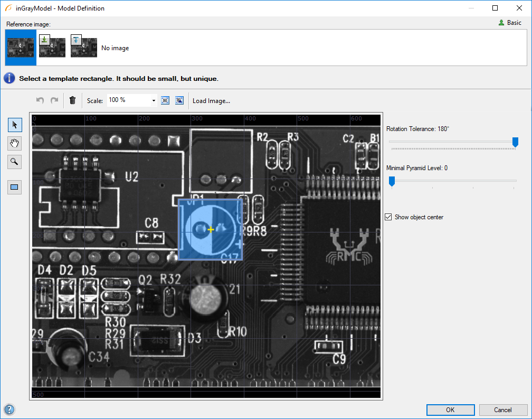Choose the magnifier zoom tool
Screen dimensions: 532x419
click(14, 162)
